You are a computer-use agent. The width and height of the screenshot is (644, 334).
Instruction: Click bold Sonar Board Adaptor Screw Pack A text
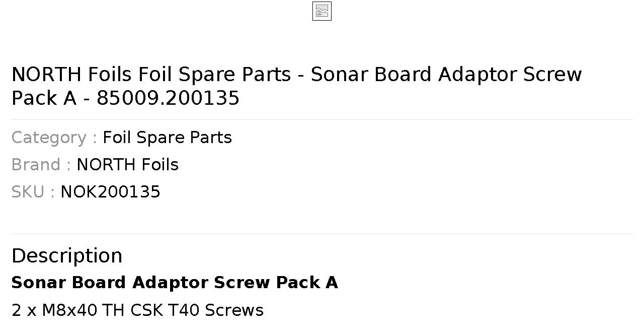tap(175, 283)
